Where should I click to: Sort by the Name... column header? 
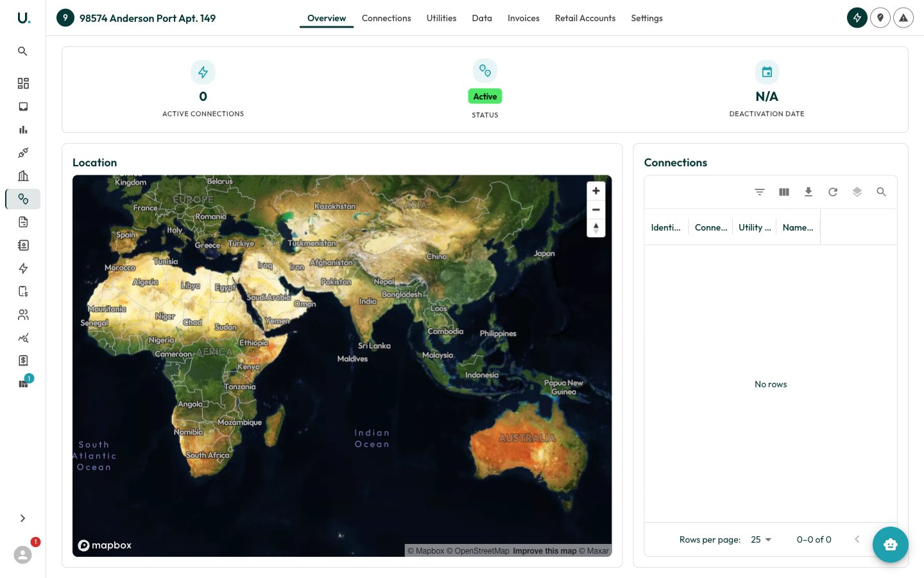point(798,227)
